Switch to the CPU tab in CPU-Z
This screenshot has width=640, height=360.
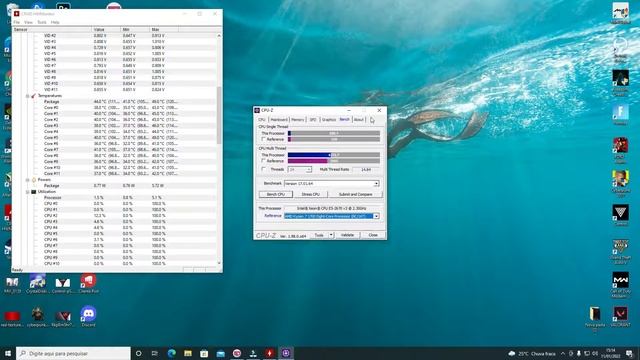pyautogui.click(x=262, y=120)
